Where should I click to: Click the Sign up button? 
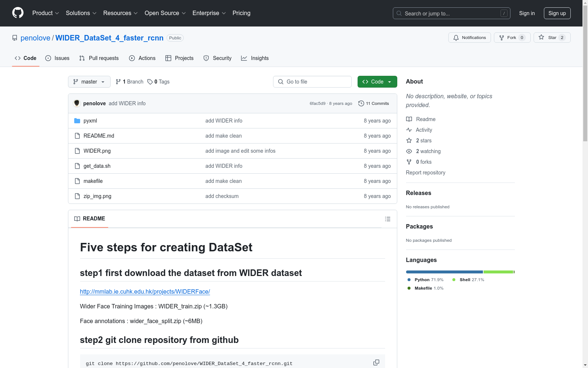click(557, 13)
